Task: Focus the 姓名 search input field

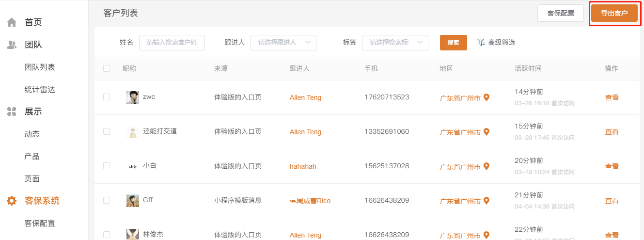Action: (172, 43)
